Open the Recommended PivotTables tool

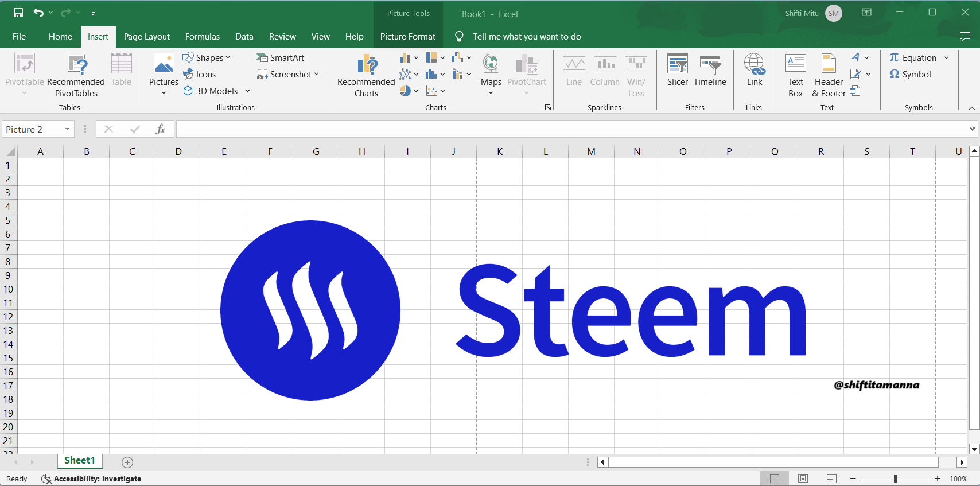[76, 75]
